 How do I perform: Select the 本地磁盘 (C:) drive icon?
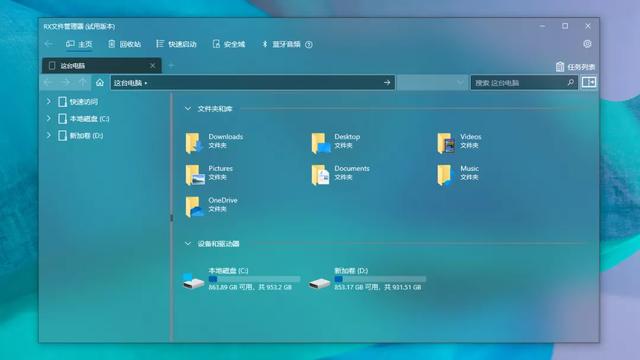click(x=193, y=281)
